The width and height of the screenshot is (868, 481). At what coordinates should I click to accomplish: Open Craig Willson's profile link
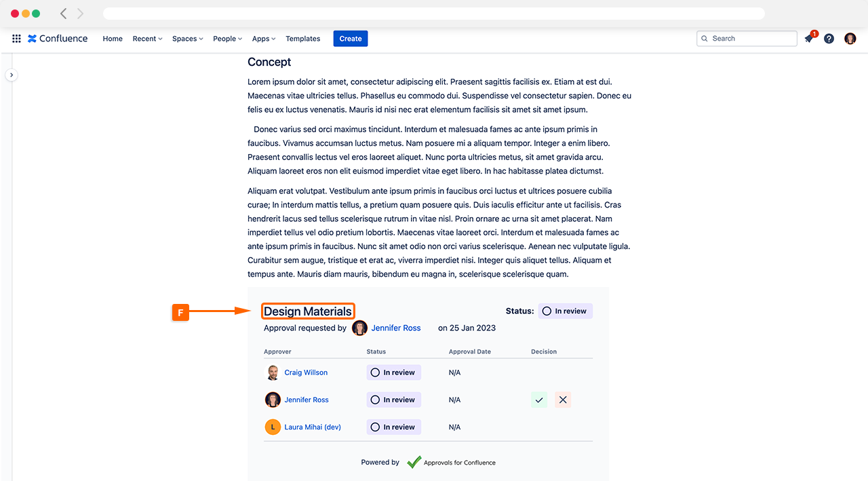point(306,372)
